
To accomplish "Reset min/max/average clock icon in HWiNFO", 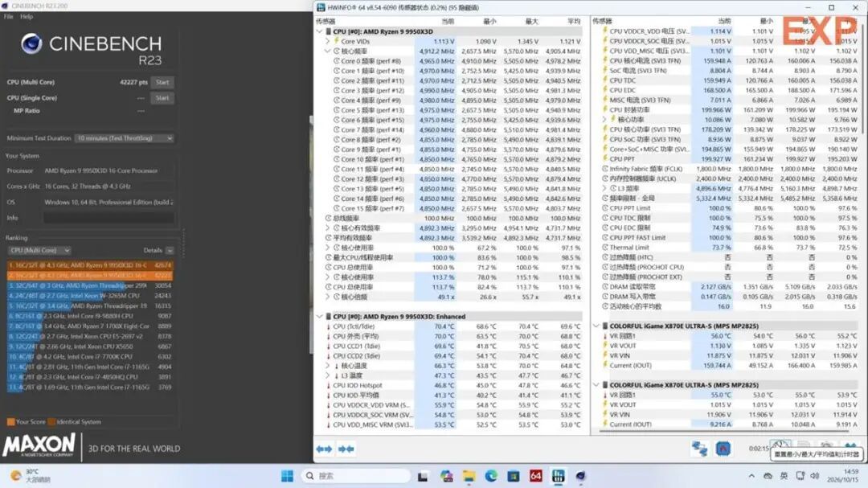I will point(780,446).
